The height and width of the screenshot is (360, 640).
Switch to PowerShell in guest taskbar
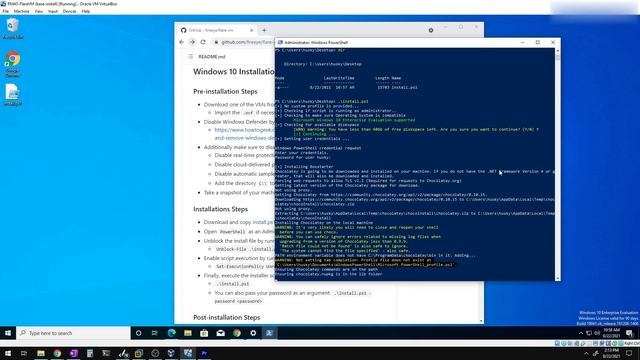[x=269, y=333]
